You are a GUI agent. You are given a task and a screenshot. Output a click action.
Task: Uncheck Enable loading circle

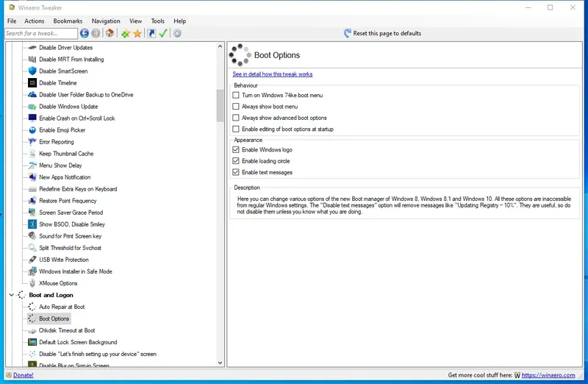coord(236,161)
